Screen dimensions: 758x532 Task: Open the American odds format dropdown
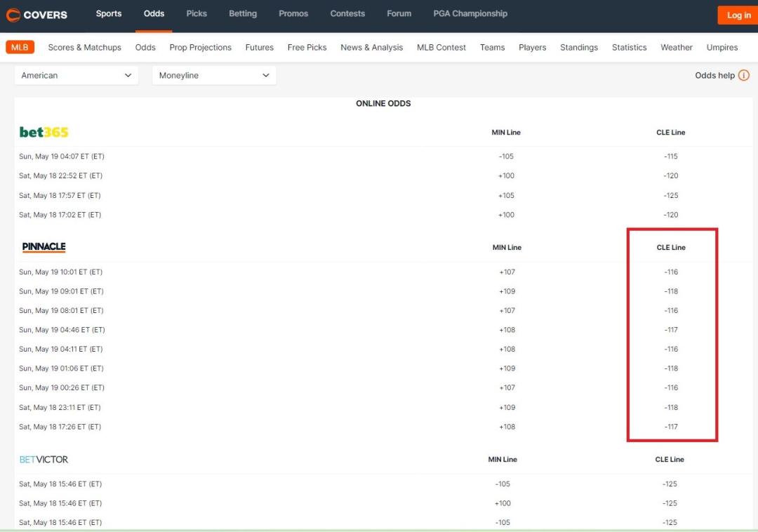pos(77,75)
